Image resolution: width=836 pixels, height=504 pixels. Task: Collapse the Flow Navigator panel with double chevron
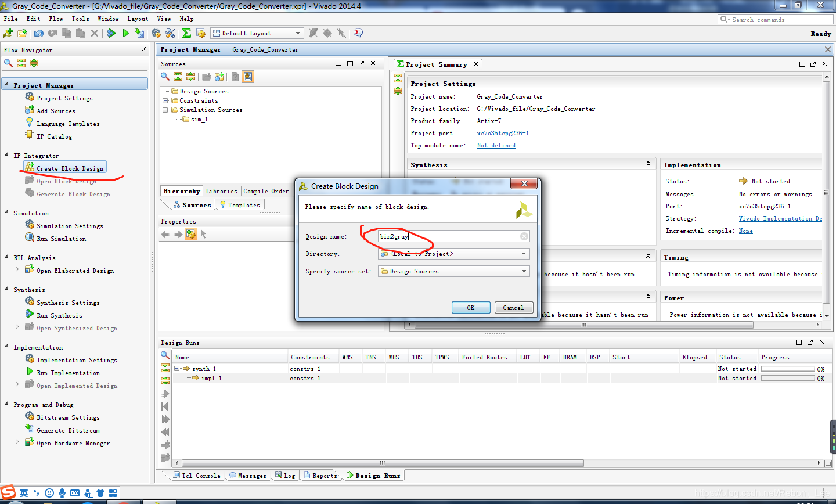pos(143,49)
